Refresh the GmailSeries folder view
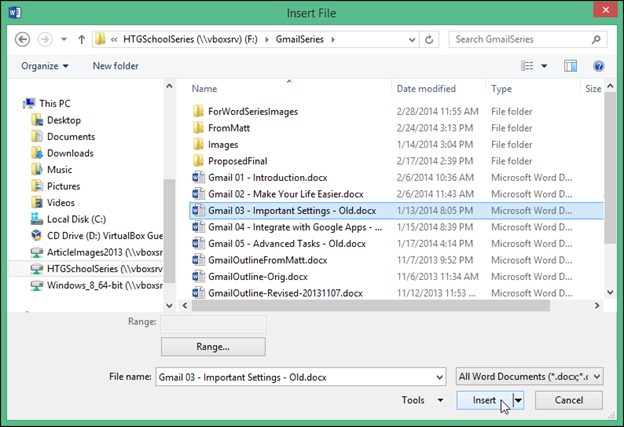 (x=429, y=39)
